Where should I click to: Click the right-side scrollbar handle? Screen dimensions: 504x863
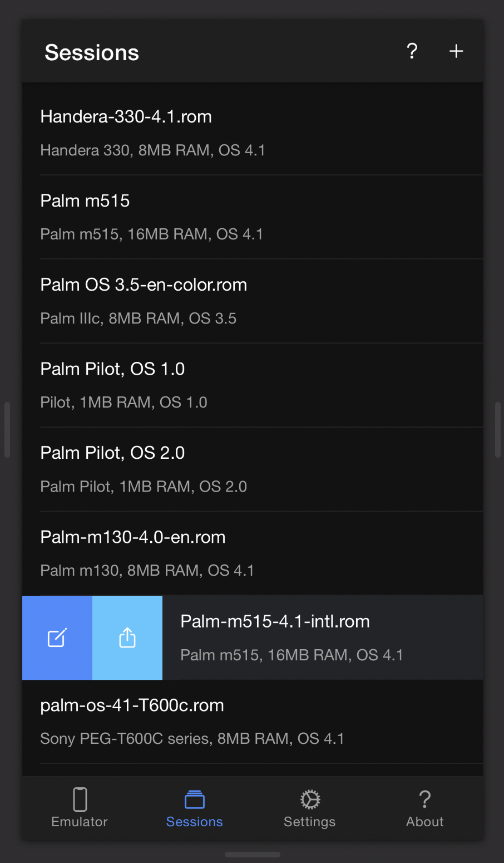point(497,429)
